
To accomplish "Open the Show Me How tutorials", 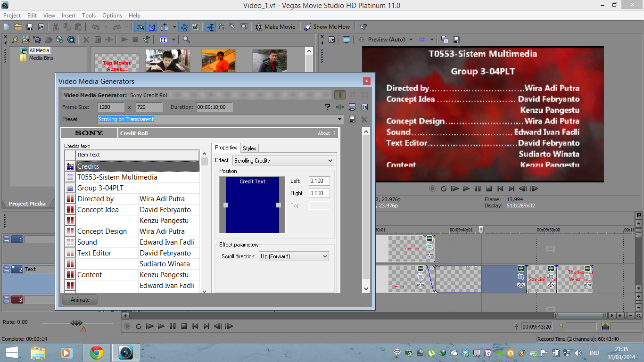I will tap(327, 27).
